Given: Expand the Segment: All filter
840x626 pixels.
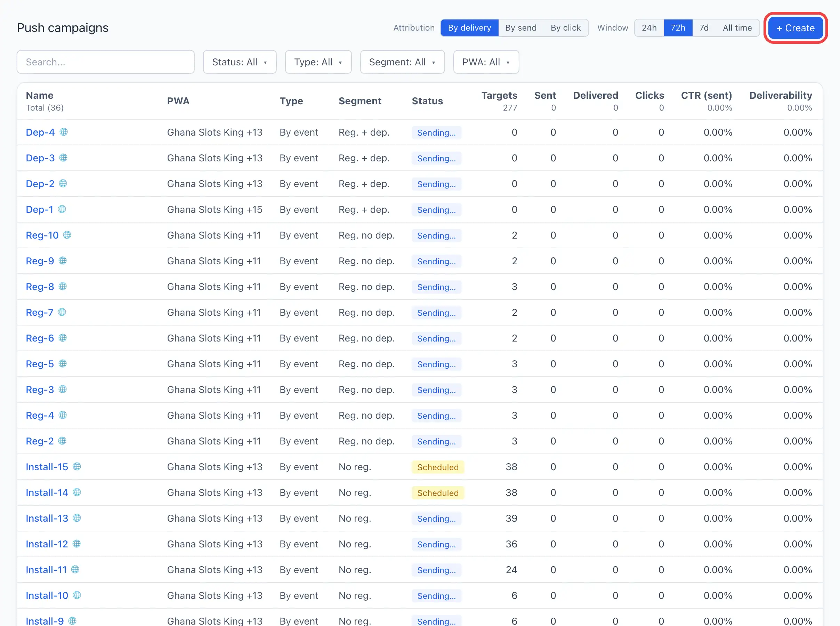Looking at the screenshot, I should point(402,62).
